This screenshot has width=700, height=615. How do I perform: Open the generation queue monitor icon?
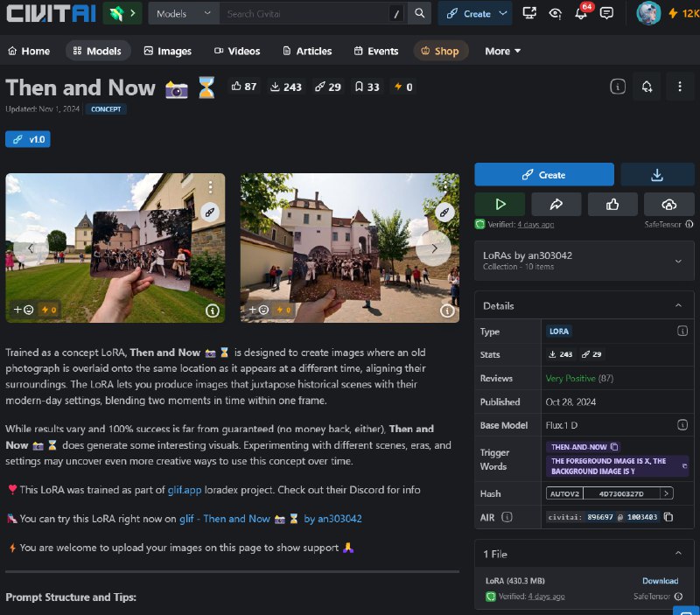(x=529, y=13)
